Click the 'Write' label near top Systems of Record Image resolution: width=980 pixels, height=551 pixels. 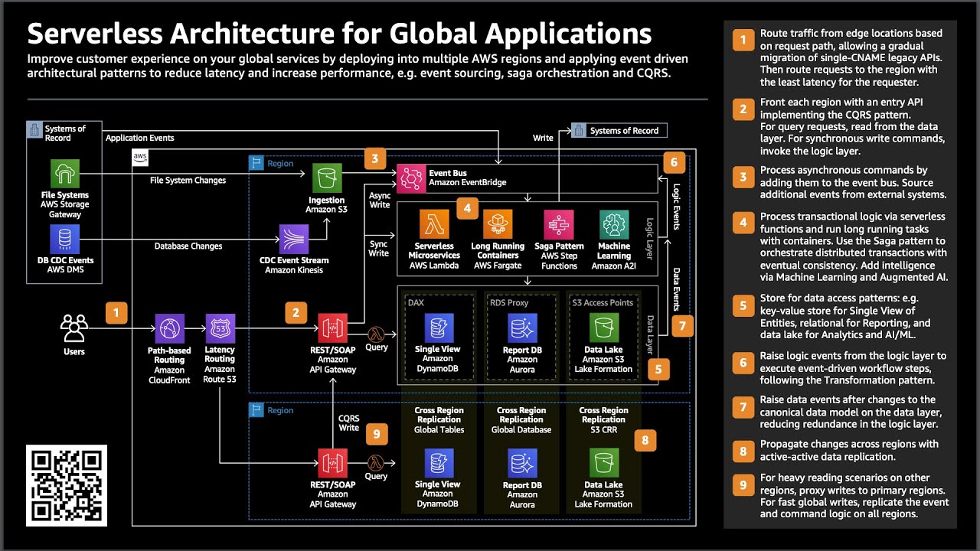[x=543, y=138]
